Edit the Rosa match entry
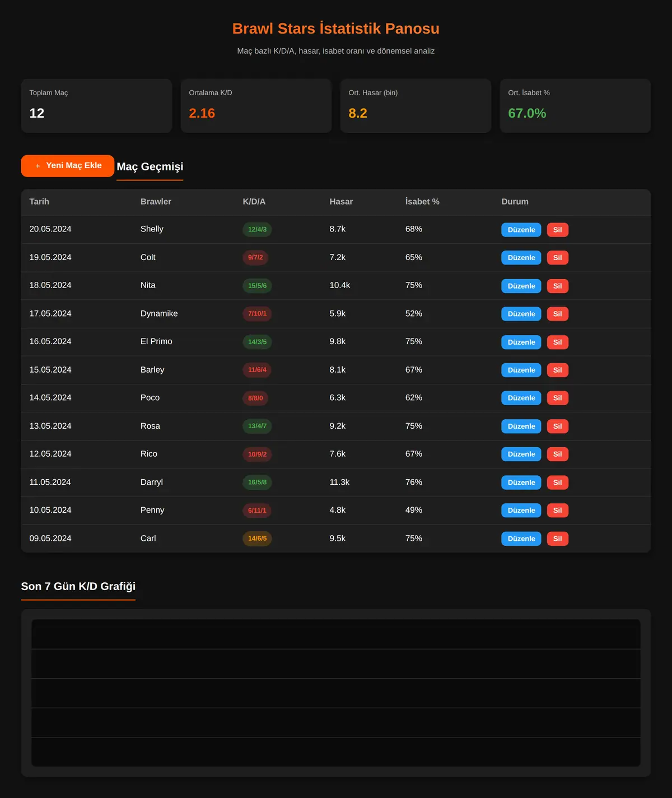 pos(521,426)
